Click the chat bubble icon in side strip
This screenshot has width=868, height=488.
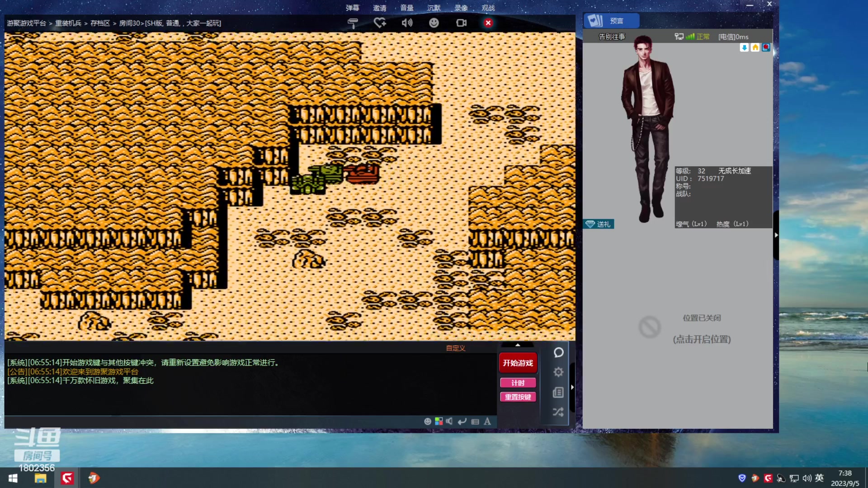558,352
